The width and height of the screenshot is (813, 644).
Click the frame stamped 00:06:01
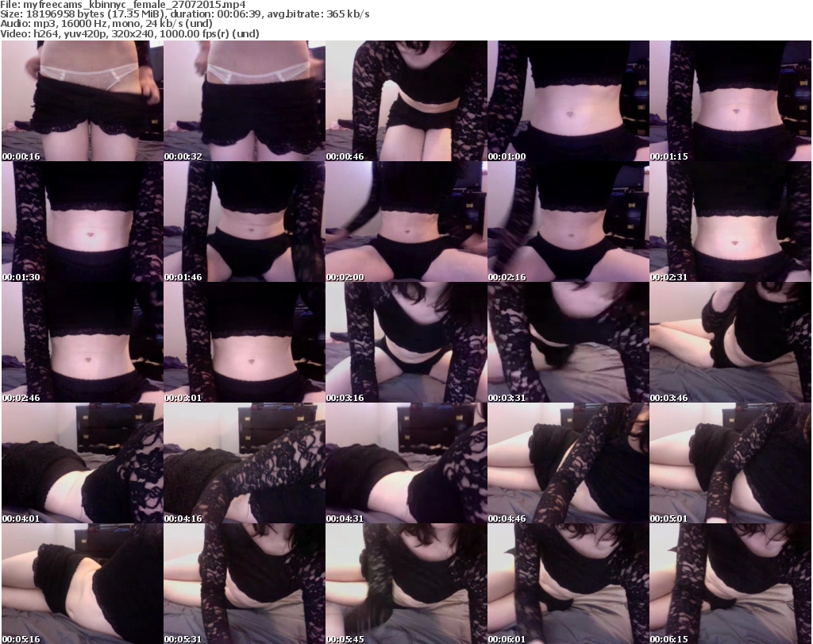(x=568, y=584)
